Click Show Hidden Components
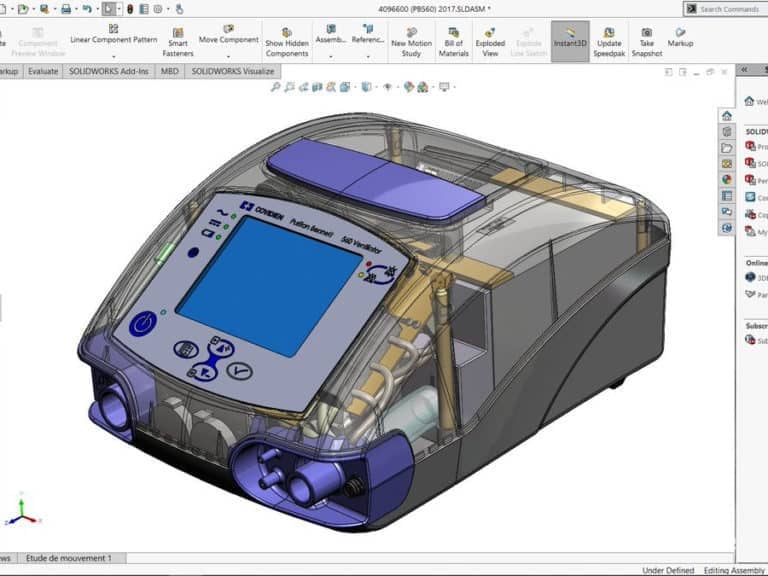Screen dimensions: 768x576 (287, 42)
